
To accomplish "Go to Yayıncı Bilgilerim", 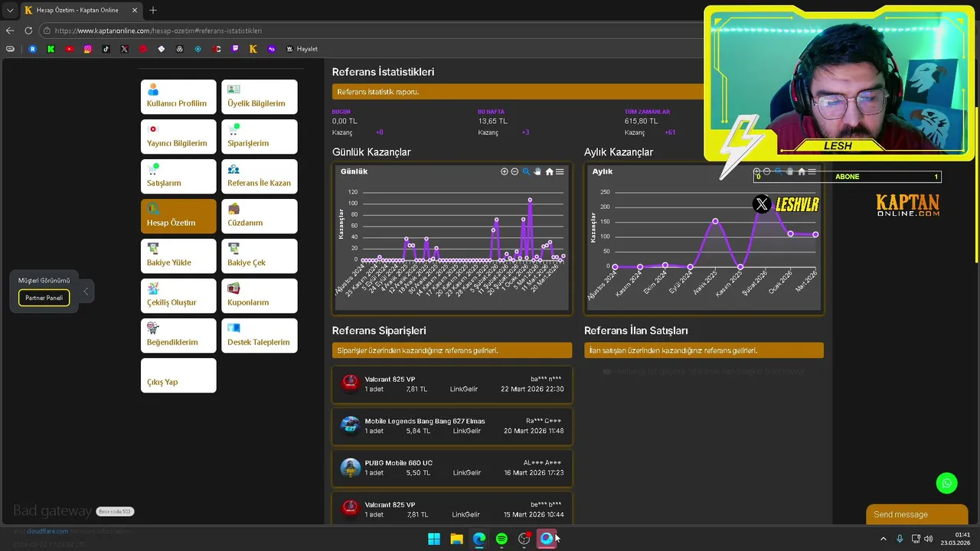I will [x=178, y=136].
